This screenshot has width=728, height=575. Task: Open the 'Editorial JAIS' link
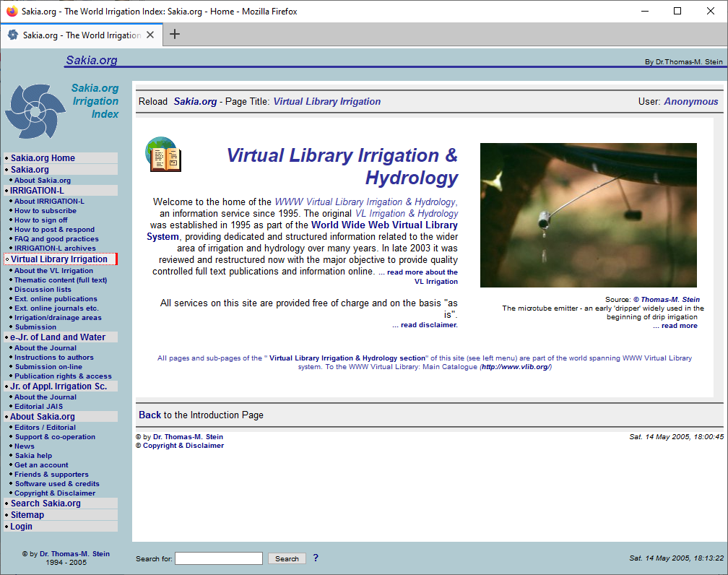38,407
